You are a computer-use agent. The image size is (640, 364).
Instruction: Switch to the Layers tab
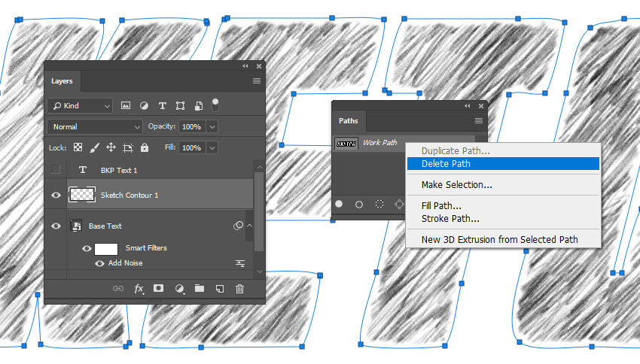coord(62,80)
